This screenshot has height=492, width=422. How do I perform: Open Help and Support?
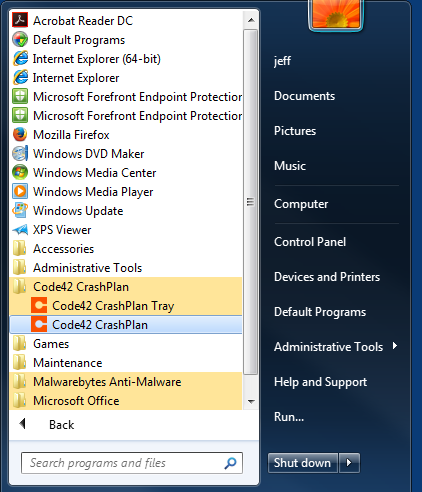320,382
